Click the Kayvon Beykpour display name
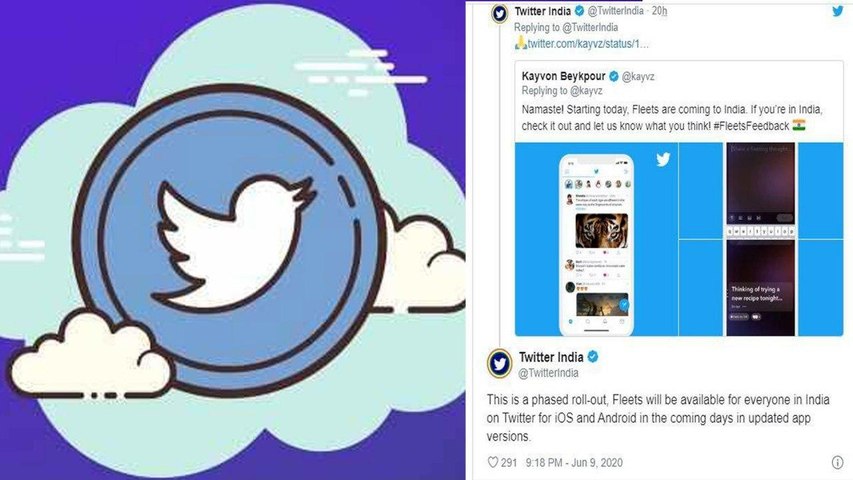The height and width of the screenshot is (480, 853). (563, 76)
